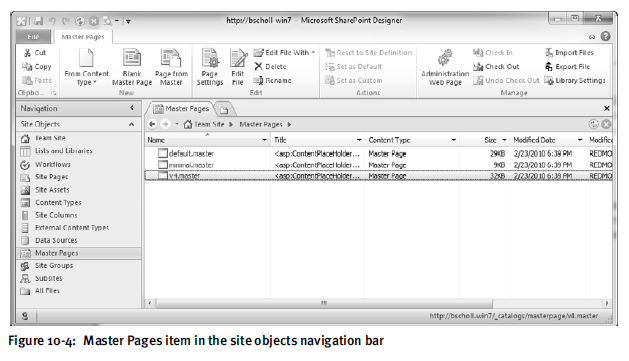Click Import Files in the ribbon
This screenshot has height=361, width=629.
tap(569, 53)
